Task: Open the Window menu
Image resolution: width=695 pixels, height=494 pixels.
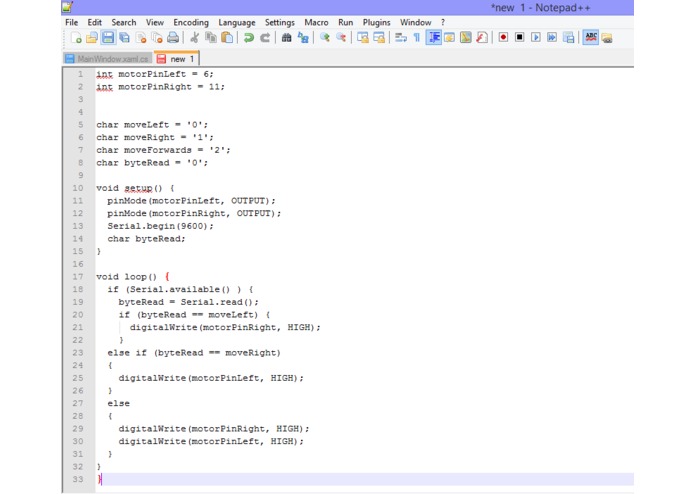Action: point(415,22)
